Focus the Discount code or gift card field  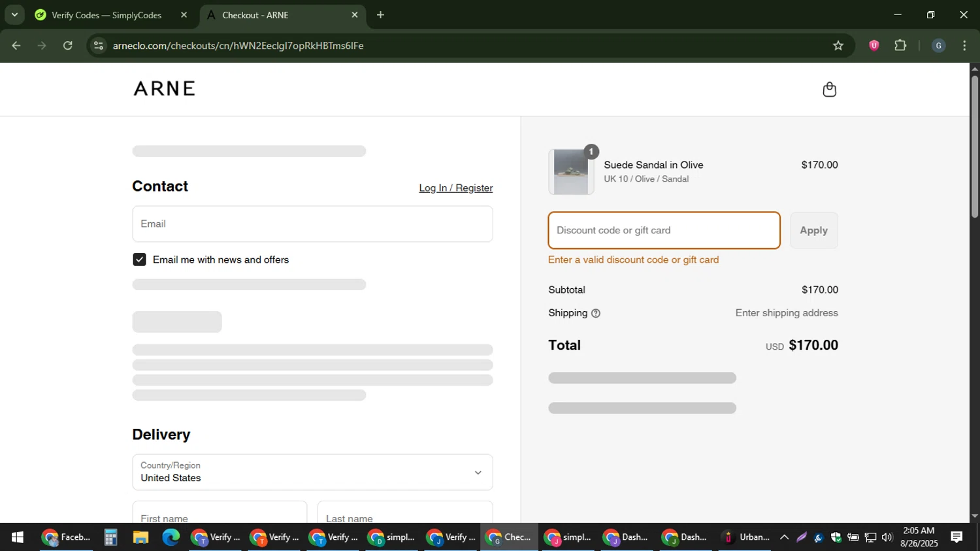[x=664, y=230]
